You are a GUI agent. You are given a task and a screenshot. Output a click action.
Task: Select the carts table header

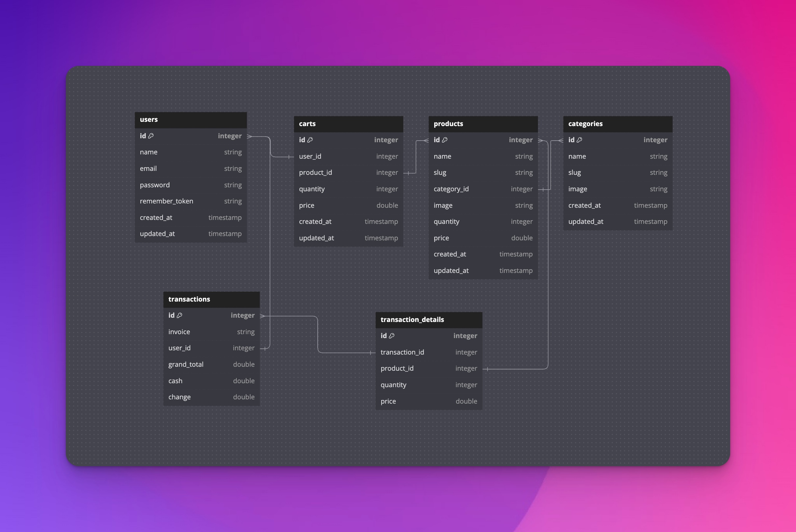348,124
